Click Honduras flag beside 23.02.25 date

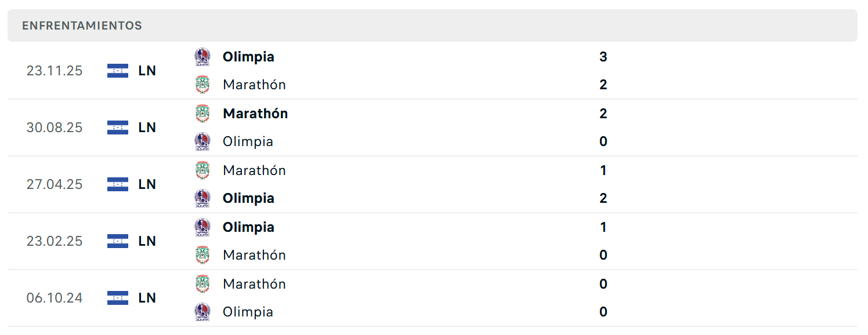pos(118,241)
